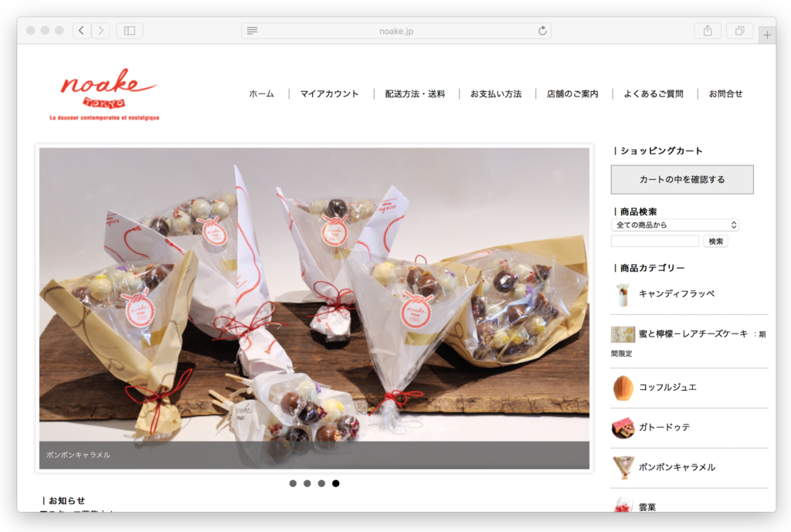Image resolution: width=791 pixels, height=532 pixels.
Task: Open the キャンディフラッペ category link
Action: pos(677,293)
